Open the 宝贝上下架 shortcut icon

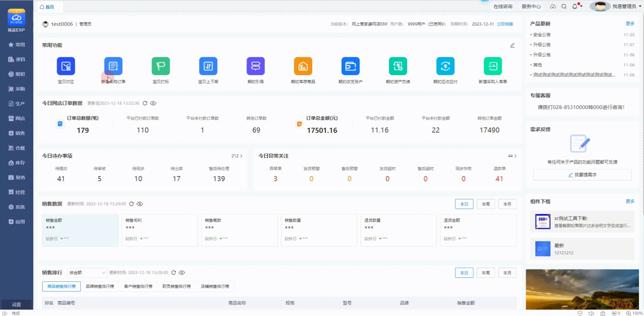pos(208,66)
